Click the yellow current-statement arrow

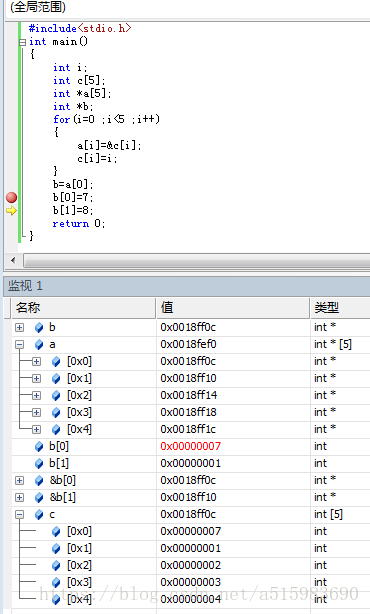pos(11,211)
